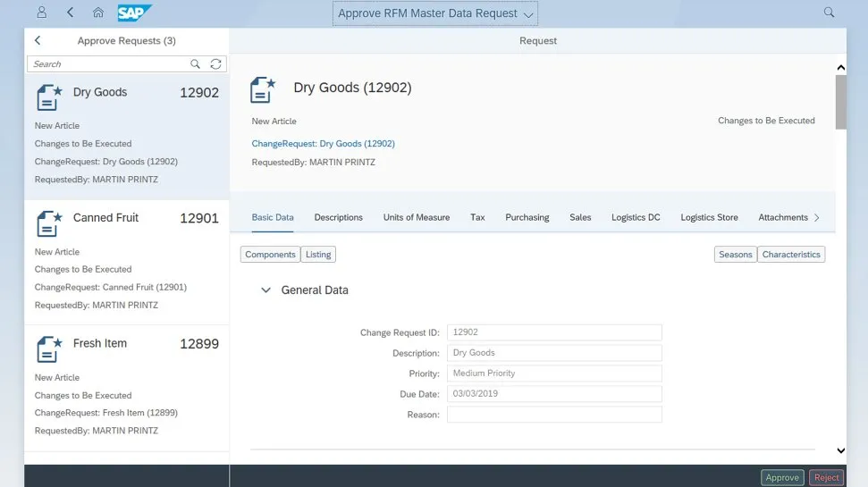
Task: Switch to the Units of Measure tab
Action: click(416, 217)
